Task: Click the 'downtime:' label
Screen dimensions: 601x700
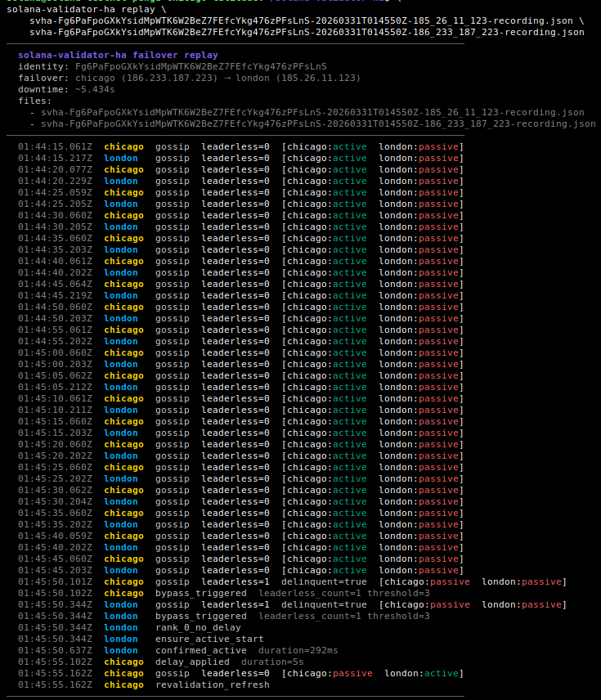Action: tap(43, 89)
